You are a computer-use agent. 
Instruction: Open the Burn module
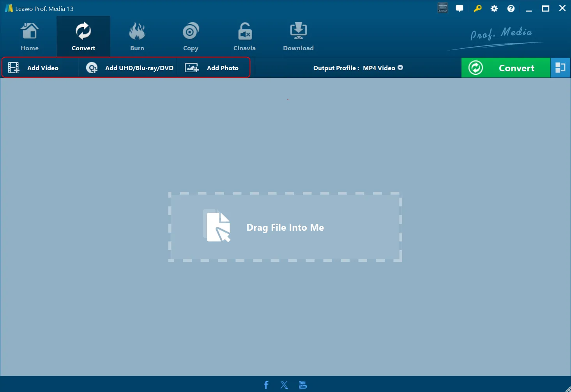(x=137, y=37)
